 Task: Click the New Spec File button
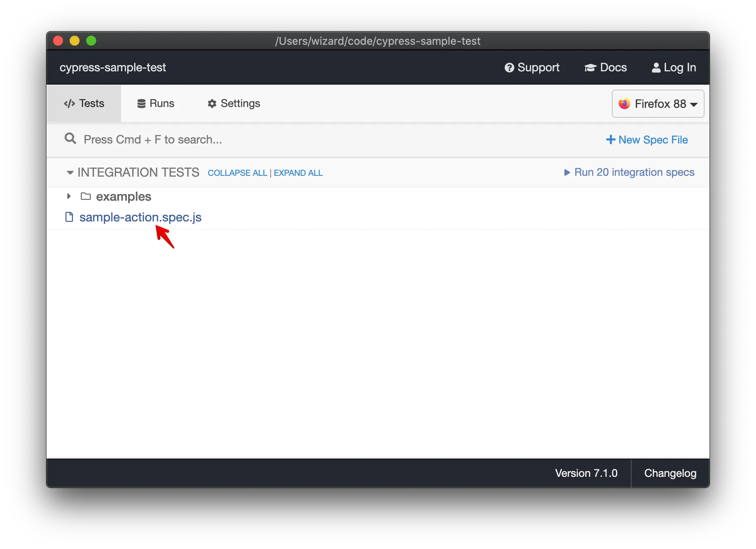pyautogui.click(x=647, y=139)
